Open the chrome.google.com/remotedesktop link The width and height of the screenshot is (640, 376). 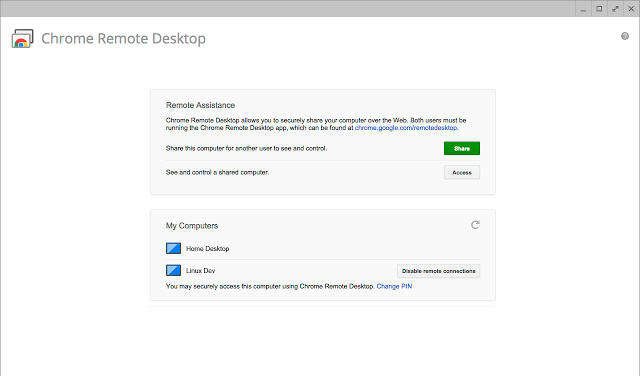406,128
